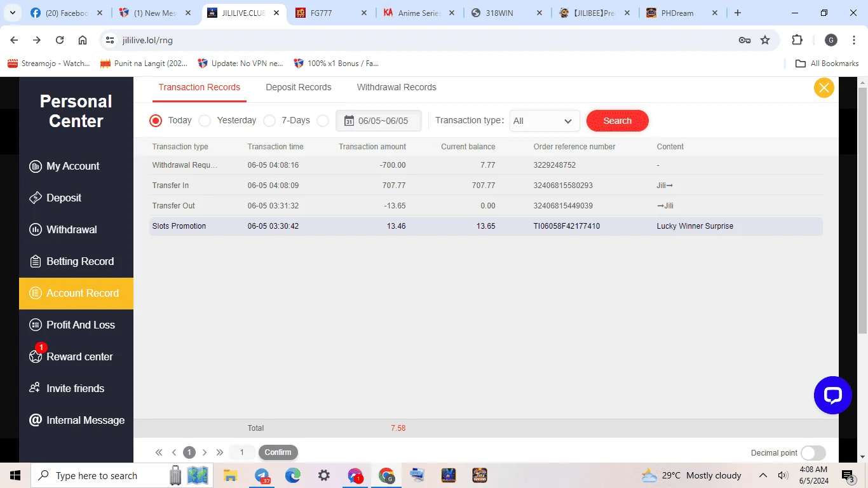Screen dimensions: 868x488
Task: Go to the first page of records
Action: click(159, 452)
